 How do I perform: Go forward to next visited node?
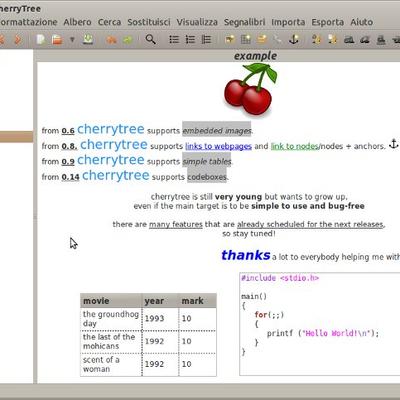tap(18, 40)
